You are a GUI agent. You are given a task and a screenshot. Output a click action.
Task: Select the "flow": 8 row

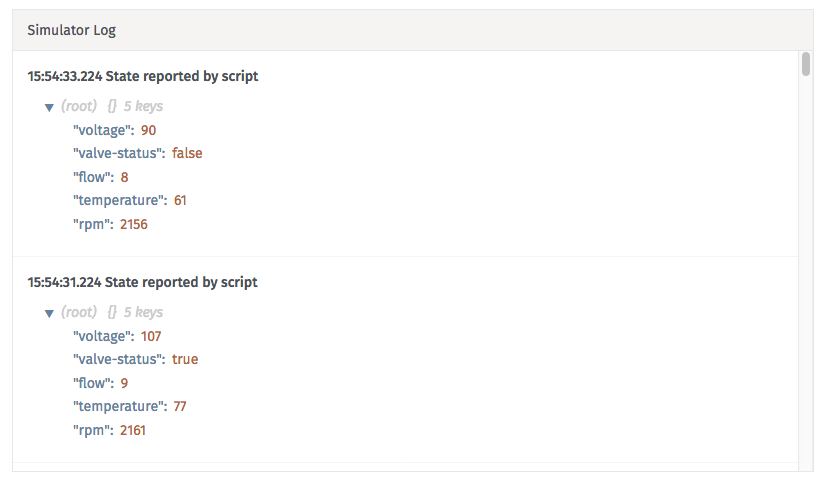click(100, 177)
